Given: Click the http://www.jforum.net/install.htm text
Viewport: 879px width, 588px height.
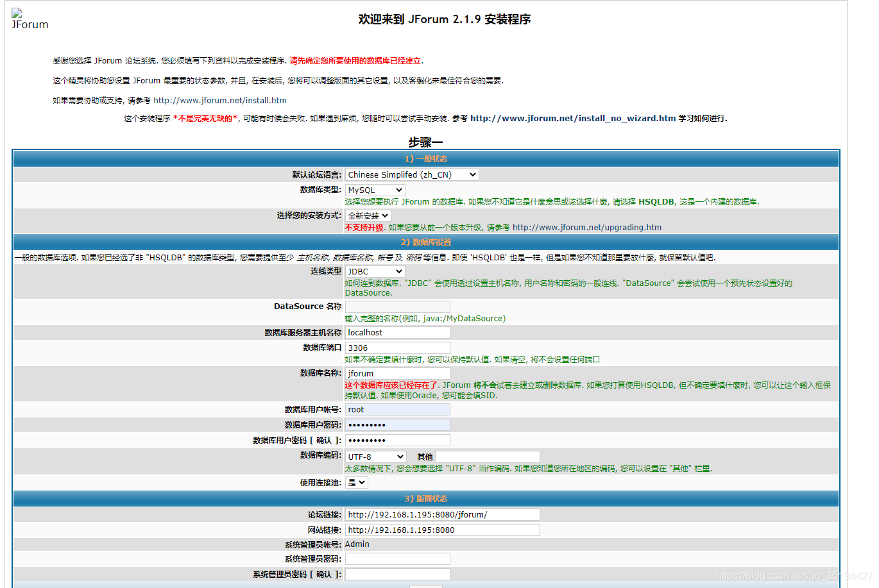Looking at the screenshot, I should 220,100.
